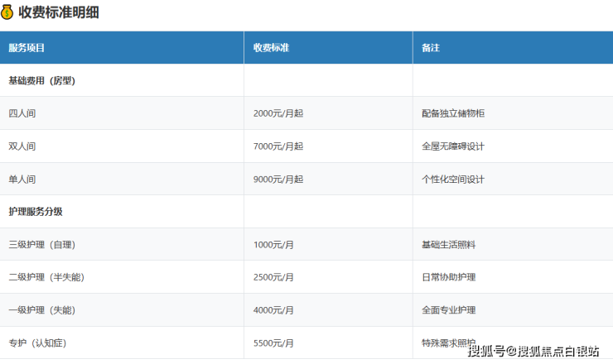Click the 搜狐号@搜狐焦点白银站 watermark
Screen dimensions: 613x364
click(533, 352)
